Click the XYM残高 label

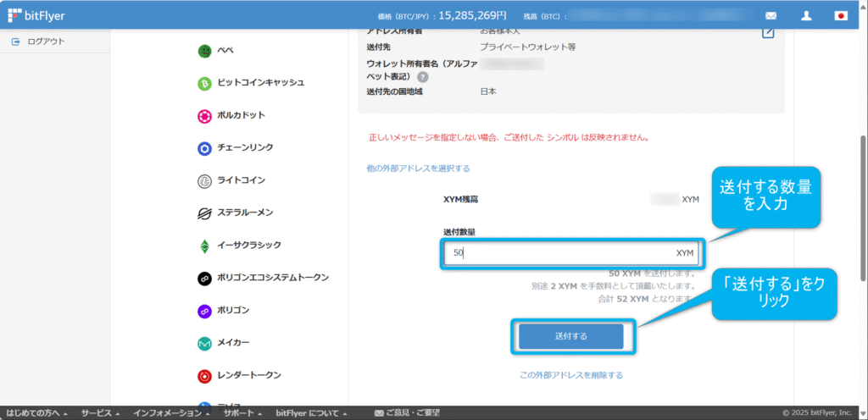point(460,200)
